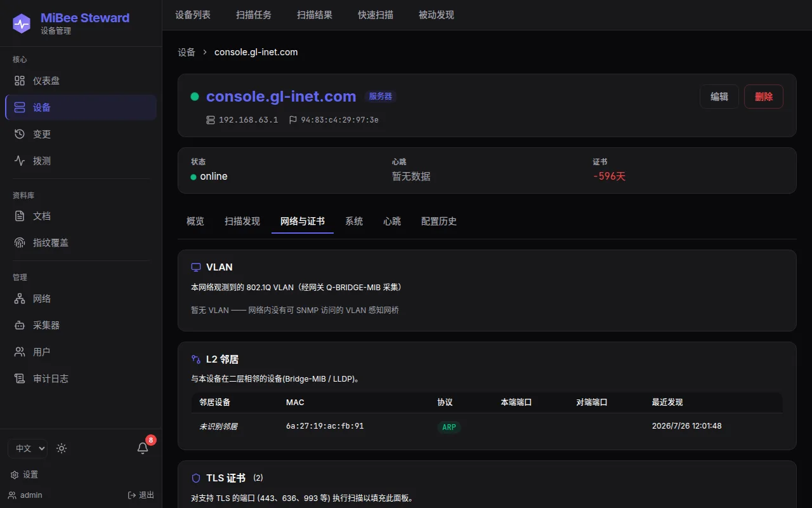Open the 概览 overview tab
The width and height of the screenshot is (812, 508).
point(195,221)
